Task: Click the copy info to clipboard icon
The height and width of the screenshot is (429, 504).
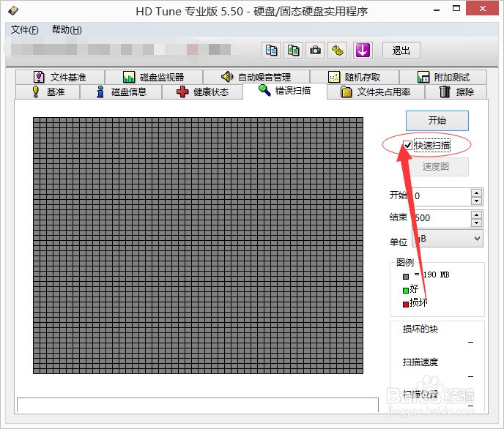Action: pos(272,51)
